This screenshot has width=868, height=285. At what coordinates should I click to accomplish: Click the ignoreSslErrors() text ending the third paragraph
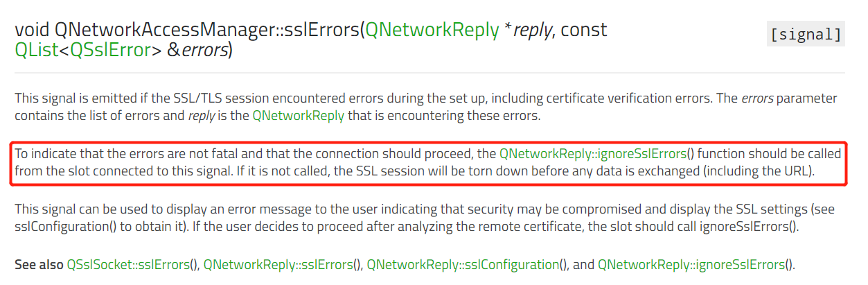758,227
